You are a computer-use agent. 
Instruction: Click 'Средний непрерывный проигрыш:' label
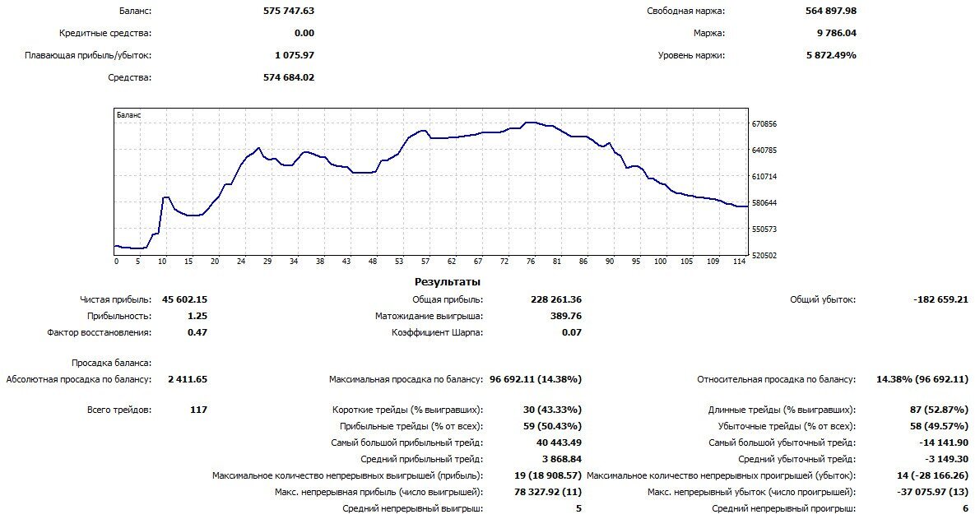(783, 508)
